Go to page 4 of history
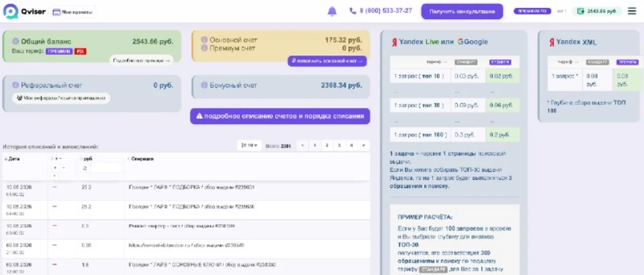 tap(351, 146)
